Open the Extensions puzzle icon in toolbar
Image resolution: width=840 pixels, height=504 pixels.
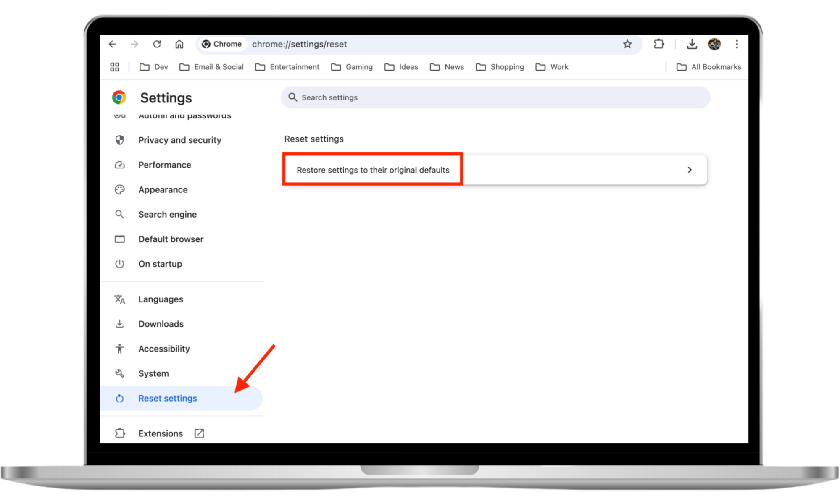658,44
